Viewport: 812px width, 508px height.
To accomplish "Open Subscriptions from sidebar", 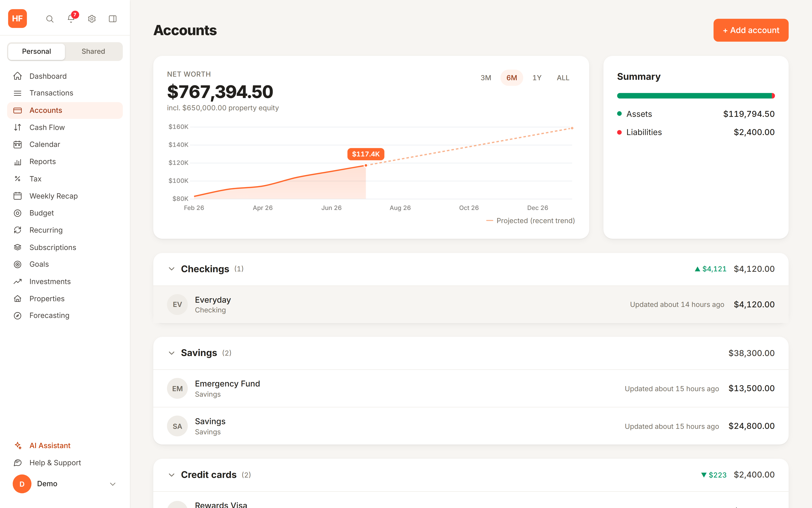I will [x=65, y=247].
